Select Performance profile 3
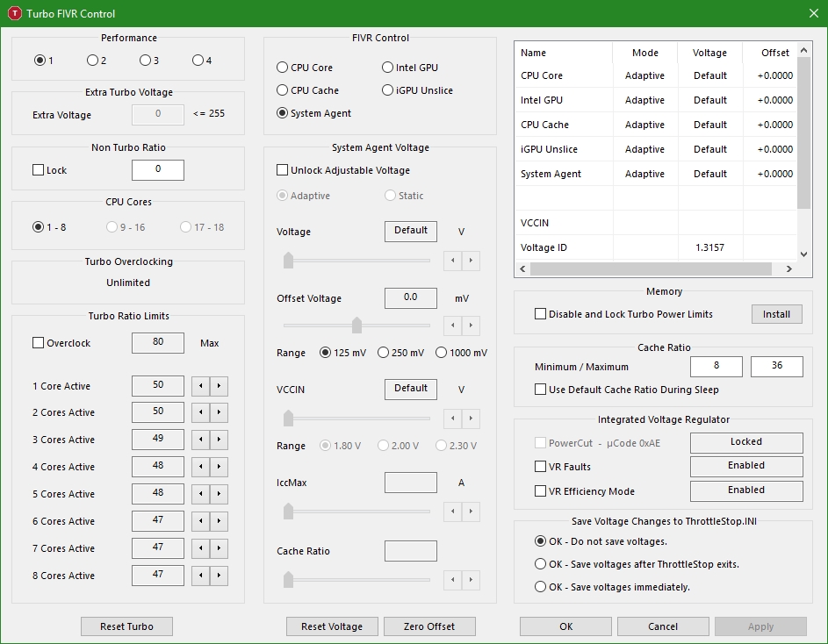The image size is (828, 644). click(149, 61)
